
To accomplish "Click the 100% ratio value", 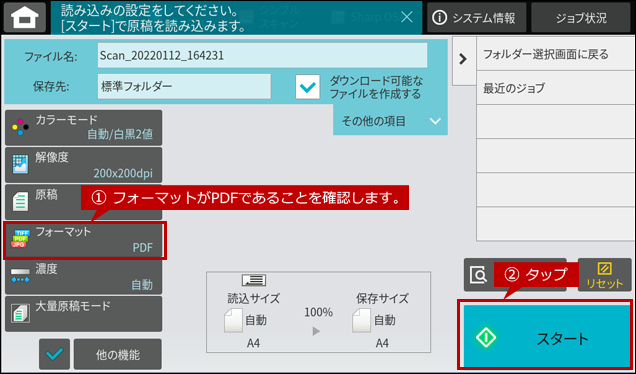I will point(318,312).
